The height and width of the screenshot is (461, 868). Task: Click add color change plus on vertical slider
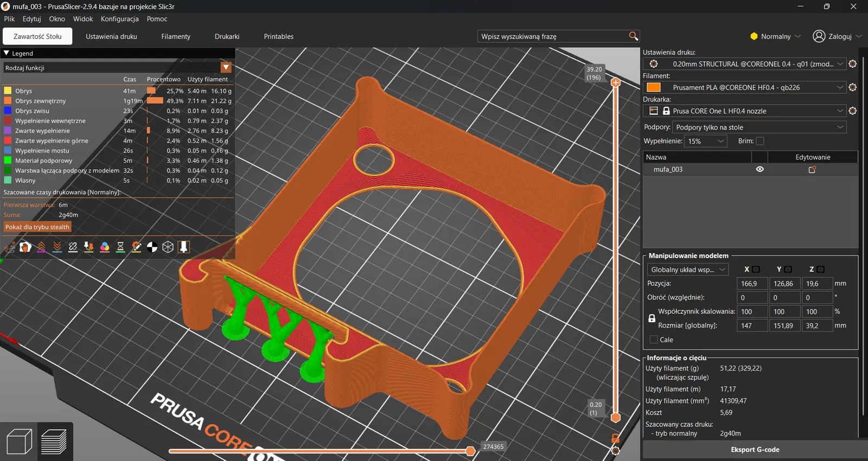(x=616, y=82)
